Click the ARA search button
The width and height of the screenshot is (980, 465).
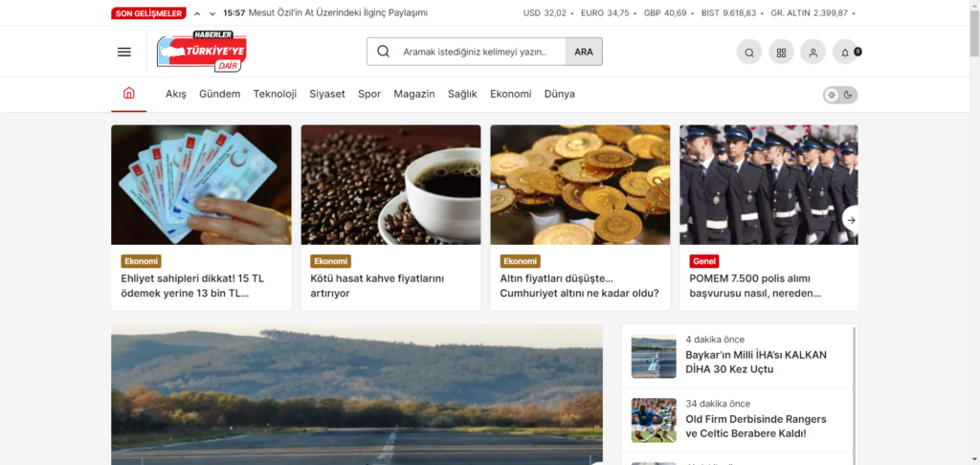coord(584,52)
